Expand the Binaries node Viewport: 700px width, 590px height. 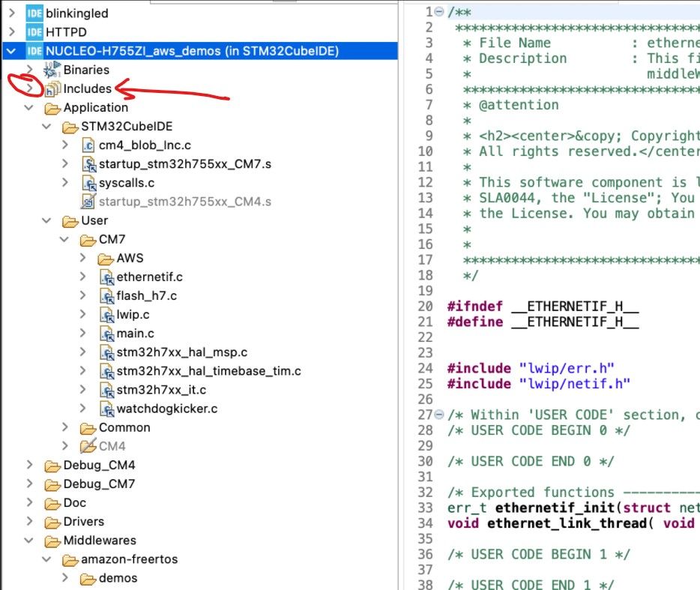coord(29,70)
